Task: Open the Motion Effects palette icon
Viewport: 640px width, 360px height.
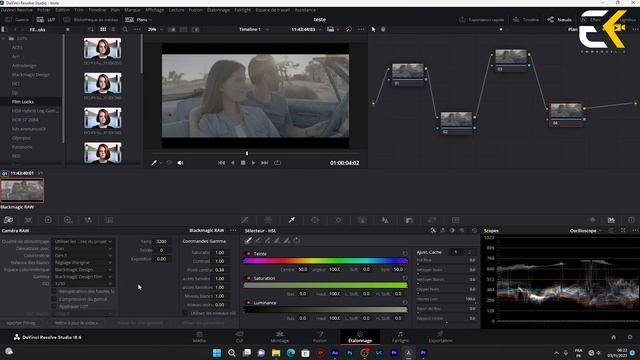Action: [109, 220]
